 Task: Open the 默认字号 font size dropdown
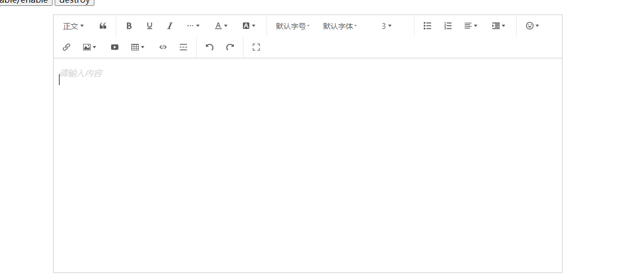point(293,26)
